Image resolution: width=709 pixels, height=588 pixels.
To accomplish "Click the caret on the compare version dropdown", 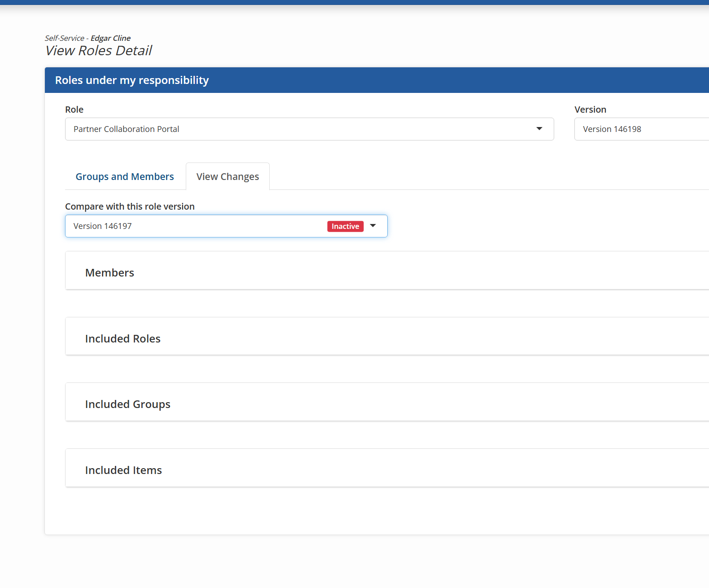I will click(x=373, y=226).
